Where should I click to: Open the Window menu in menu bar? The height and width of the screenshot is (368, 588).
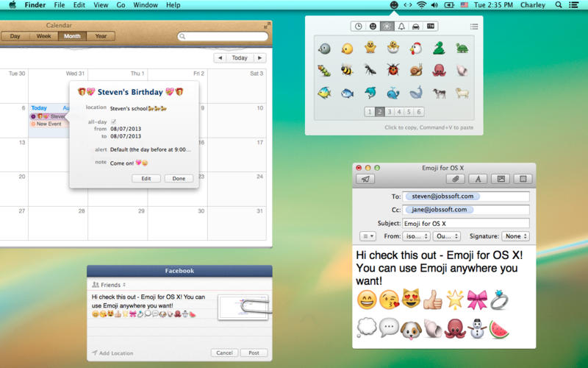(145, 5)
